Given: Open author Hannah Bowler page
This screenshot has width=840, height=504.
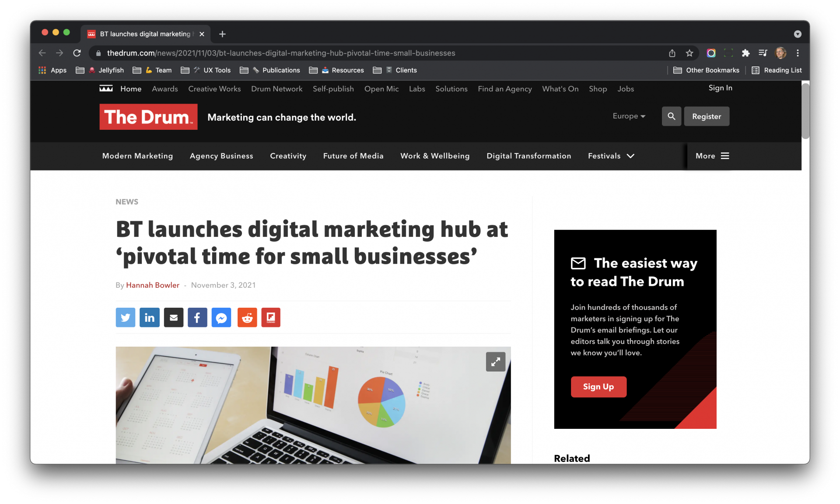Looking at the screenshot, I should coord(153,285).
